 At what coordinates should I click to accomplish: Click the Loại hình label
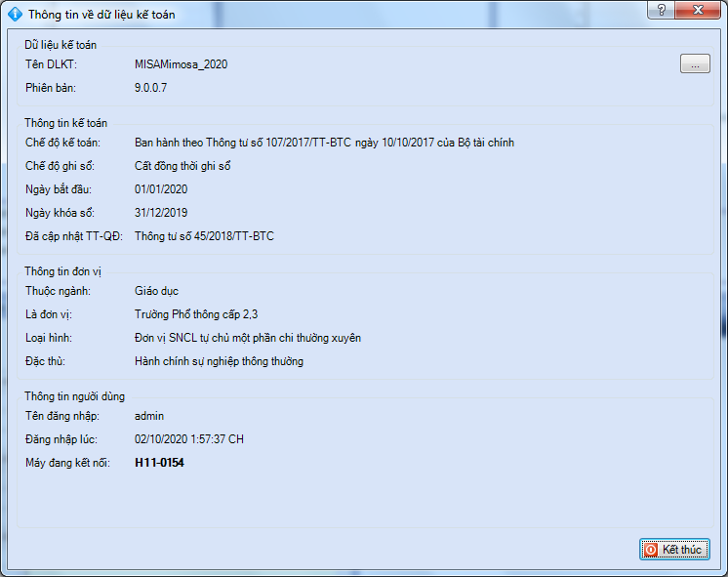(x=49, y=338)
